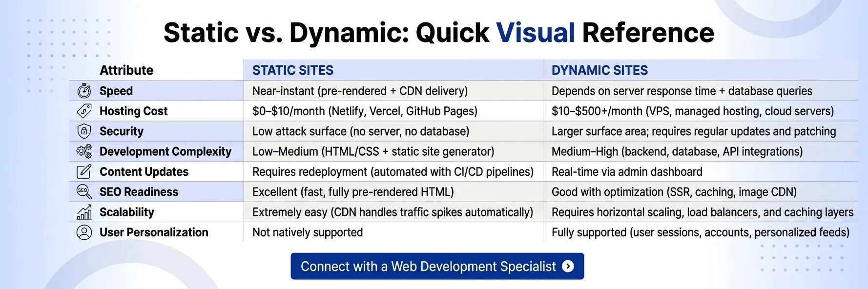The image size is (868, 289).
Task: Click Real-time via admin dashboard cell
Action: 627,172
